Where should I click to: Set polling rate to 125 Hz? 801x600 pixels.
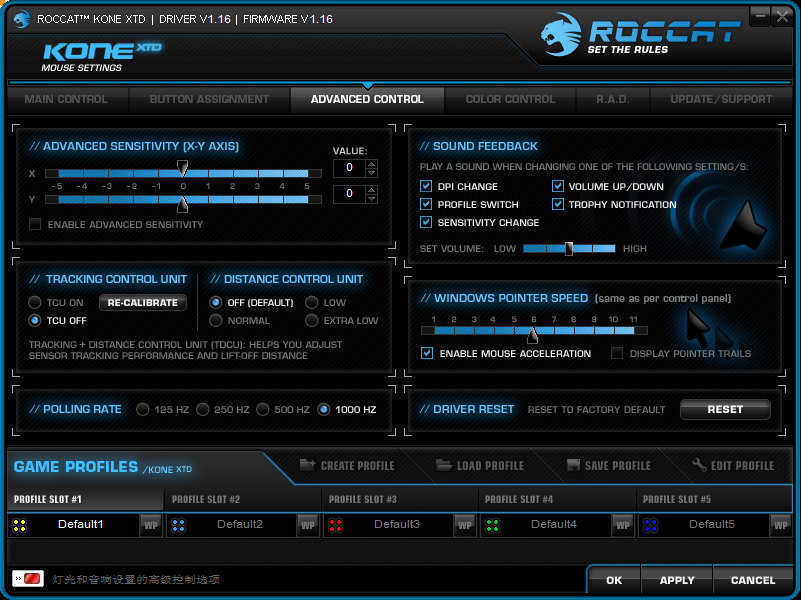pos(143,410)
